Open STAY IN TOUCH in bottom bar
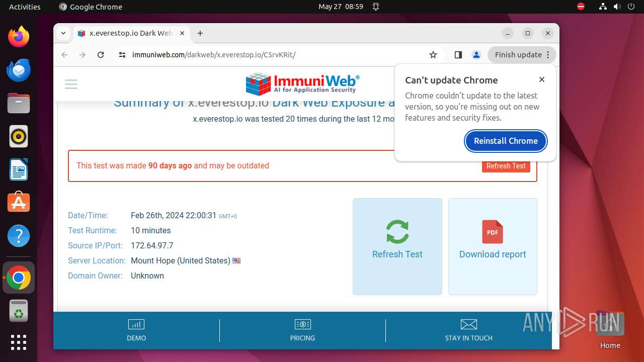 pos(468,330)
